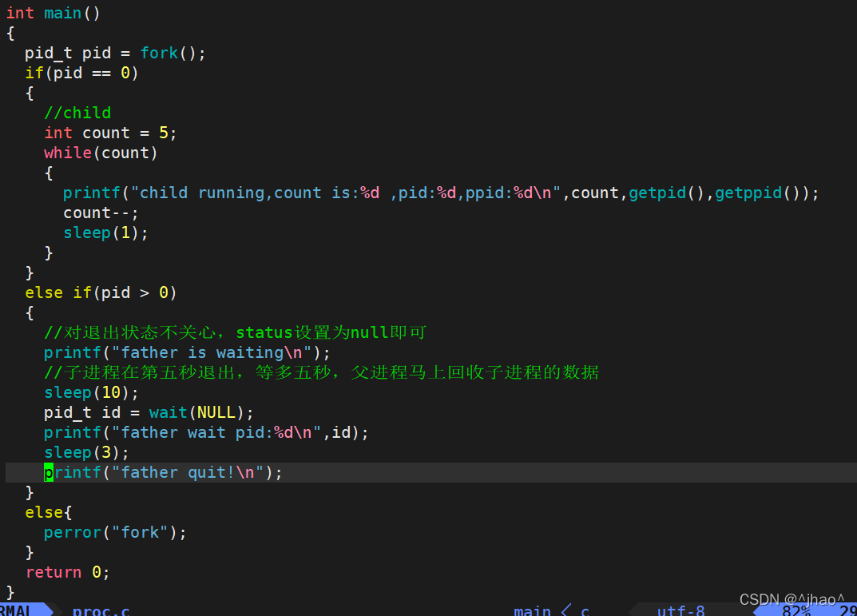857x616 pixels.
Task: Click the 'while(count)' loop line
Action: [x=101, y=153]
